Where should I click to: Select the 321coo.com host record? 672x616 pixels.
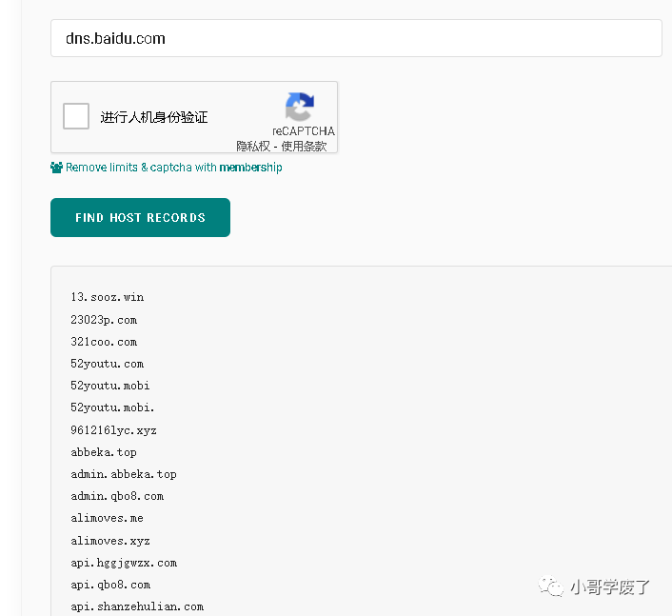[104, 342]
